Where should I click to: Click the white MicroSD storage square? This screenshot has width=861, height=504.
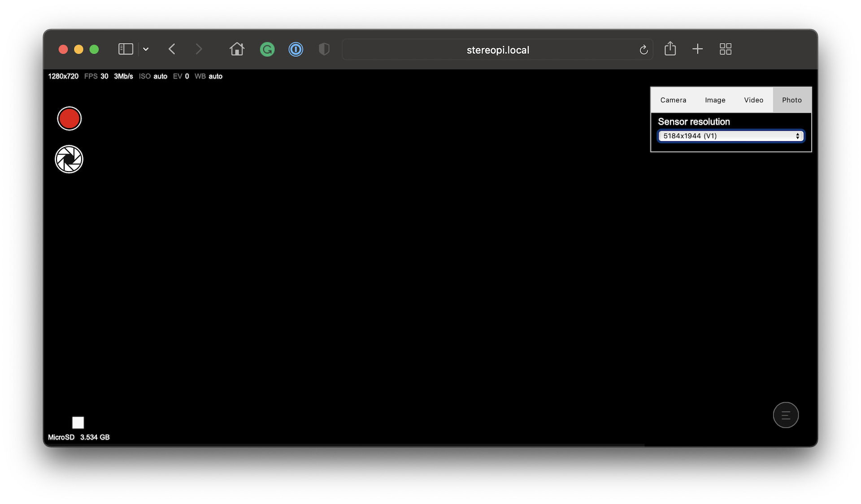click(x=78, y=422)
